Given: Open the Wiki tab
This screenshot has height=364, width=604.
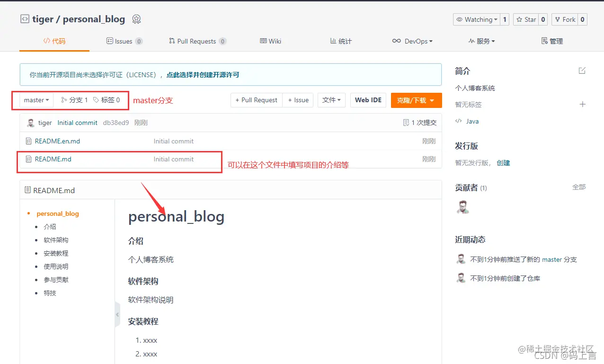Looking at the screenshot, I should pos(271,41).
